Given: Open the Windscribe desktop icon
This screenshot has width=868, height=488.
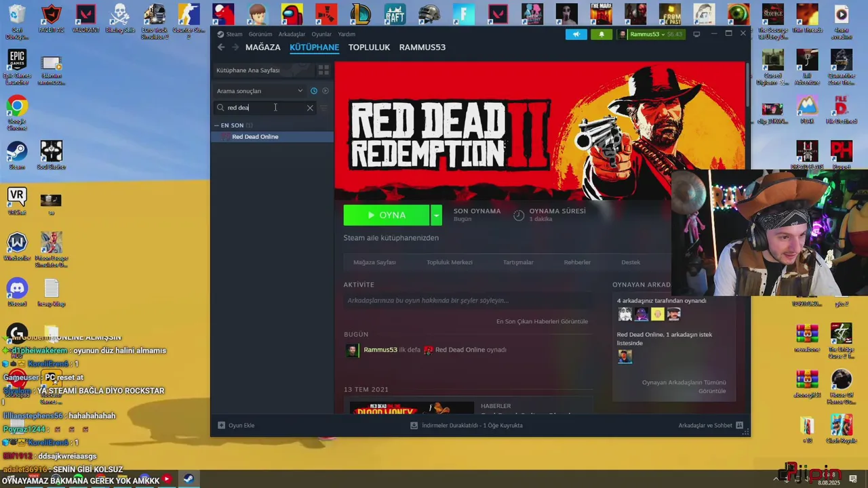Looking at the screenshot, I should [x=17, y=247].
